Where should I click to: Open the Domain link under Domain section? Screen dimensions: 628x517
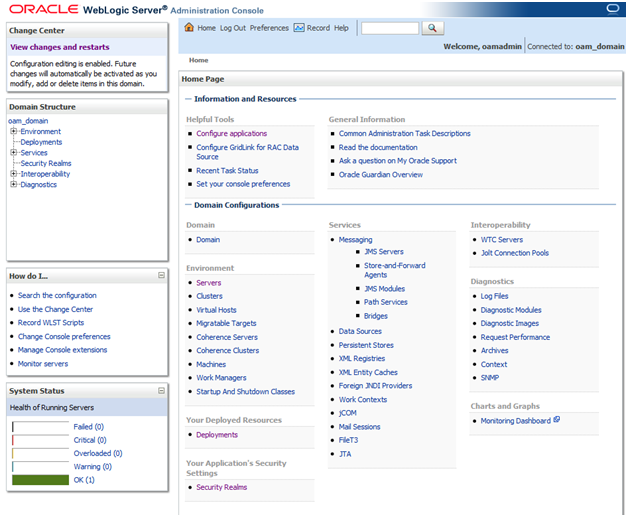(208, 240)
